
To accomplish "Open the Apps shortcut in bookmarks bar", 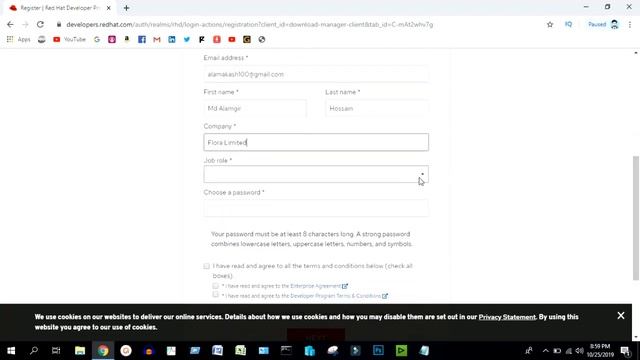I will (19, 40).
